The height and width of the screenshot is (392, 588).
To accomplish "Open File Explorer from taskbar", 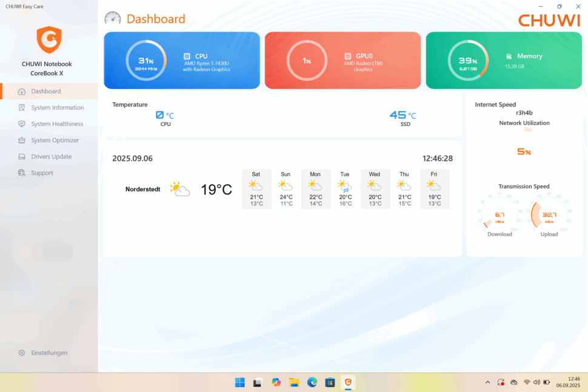I will coord(294,382).
